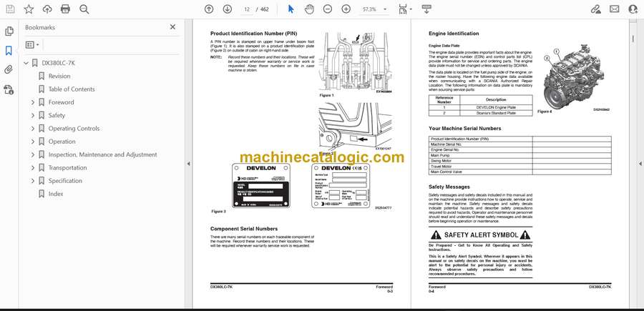This screenshot has width=644, height=311.
Task: Click the Your Machine Serial Numbers heading
Action: pyautogui.click(x=465, y=129)
